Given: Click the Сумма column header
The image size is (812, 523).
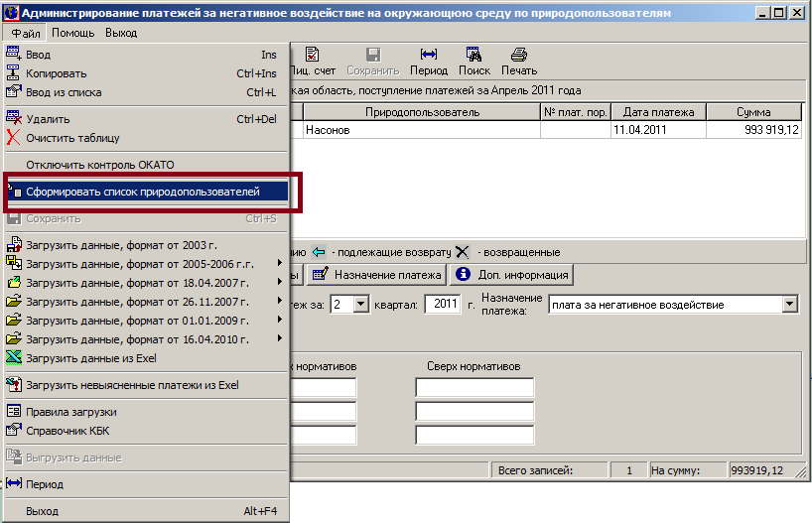Looking at the screenshot, I should point(753,112).
